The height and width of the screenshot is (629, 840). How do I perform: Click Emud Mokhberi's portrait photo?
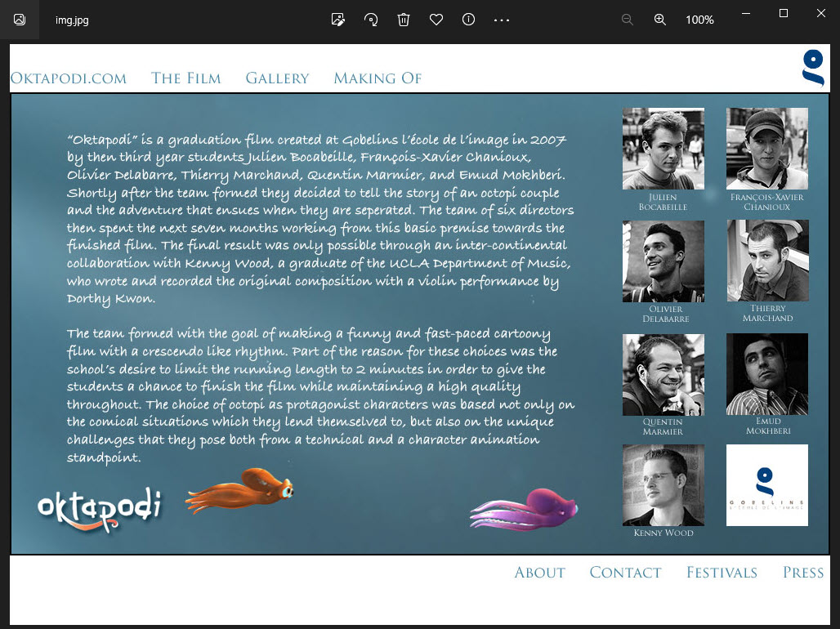pos(767,374)
